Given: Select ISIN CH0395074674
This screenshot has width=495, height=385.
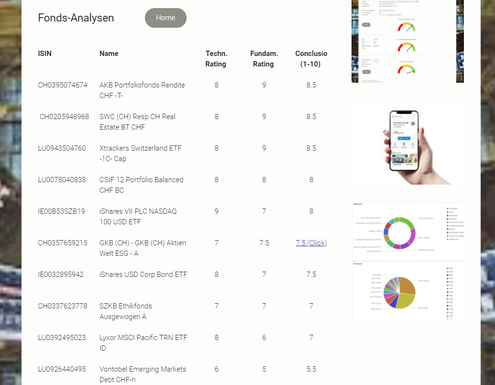Looking at the screenshot, I should point(62,85).
